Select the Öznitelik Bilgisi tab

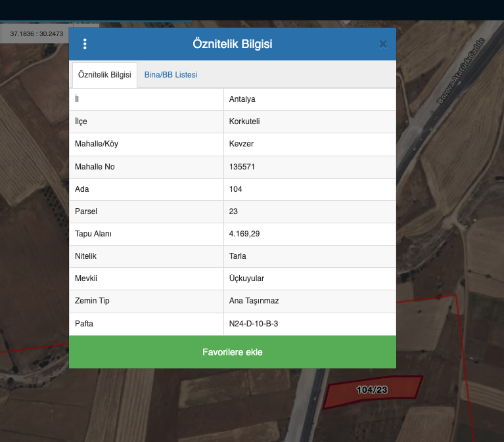point(104,75)
